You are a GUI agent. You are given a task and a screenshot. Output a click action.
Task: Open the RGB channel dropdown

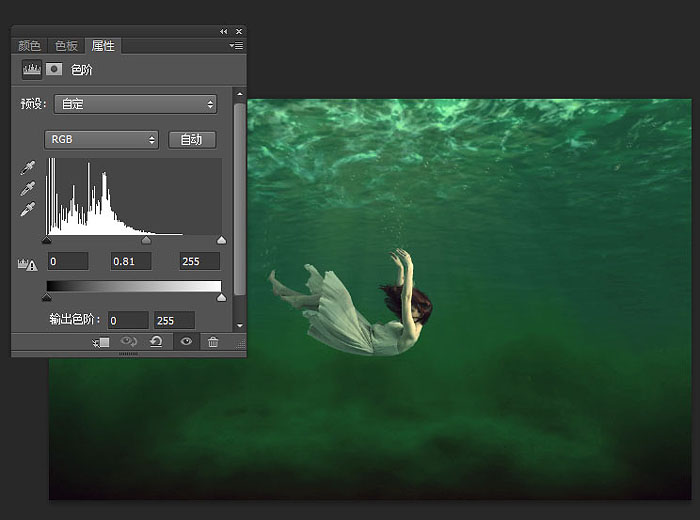[x=101, y=140]
